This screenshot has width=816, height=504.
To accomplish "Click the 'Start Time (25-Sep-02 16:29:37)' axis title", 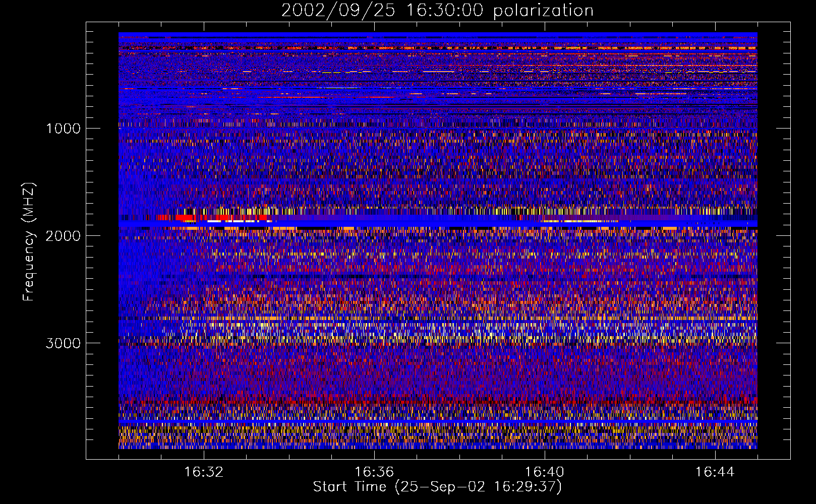I will 437,487.
